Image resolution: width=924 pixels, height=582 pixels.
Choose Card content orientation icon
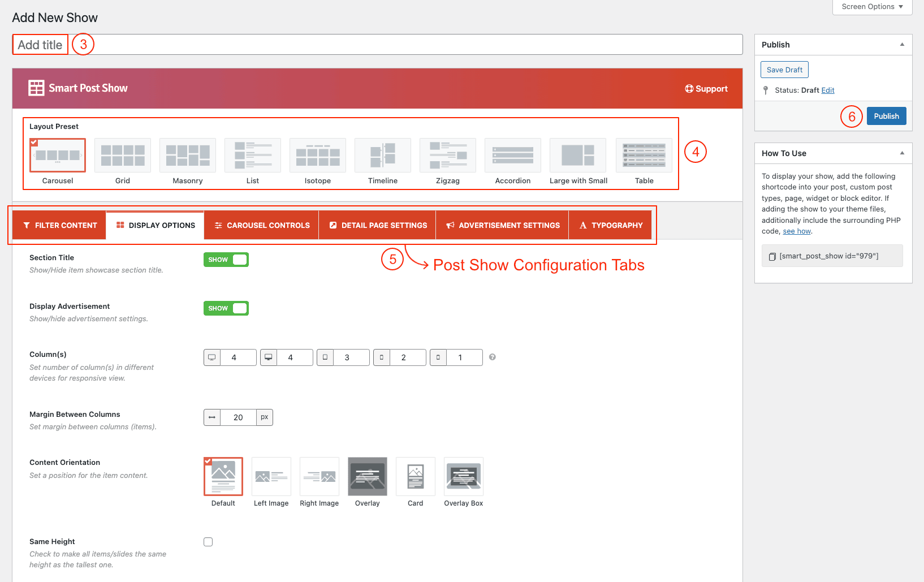coord(416,477)
